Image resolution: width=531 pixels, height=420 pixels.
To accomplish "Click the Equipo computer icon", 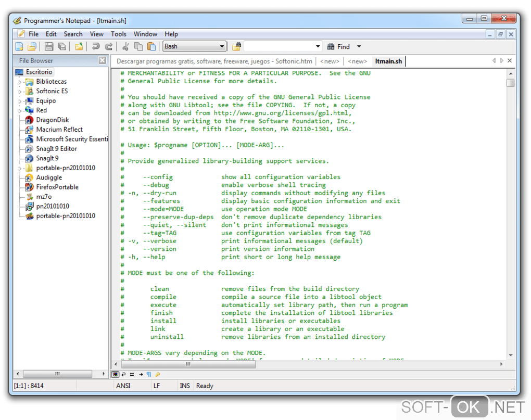I will (30, 100).
